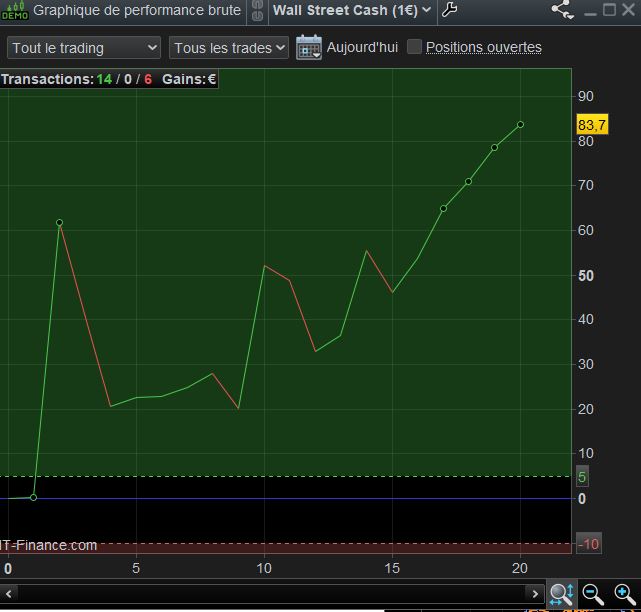Open the calendar date picker icon

click(x=309, y=47)
